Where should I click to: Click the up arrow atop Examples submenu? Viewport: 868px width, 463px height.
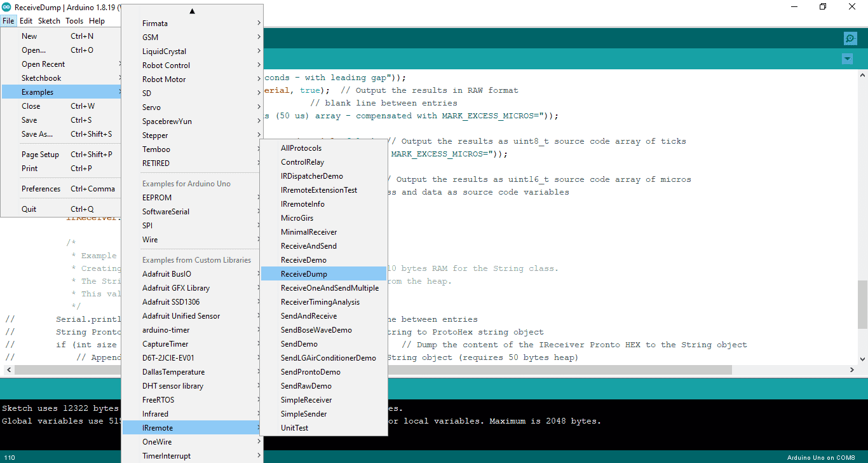[x=192, y=11]
